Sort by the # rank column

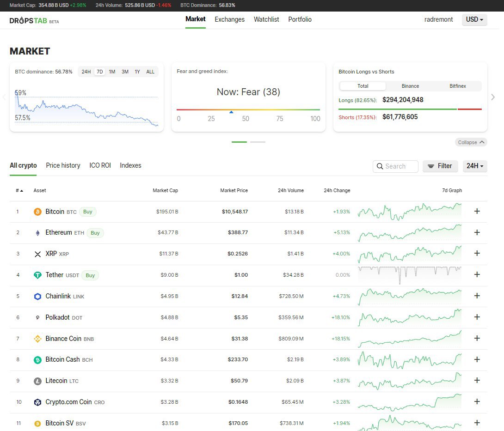pos(19,190)
